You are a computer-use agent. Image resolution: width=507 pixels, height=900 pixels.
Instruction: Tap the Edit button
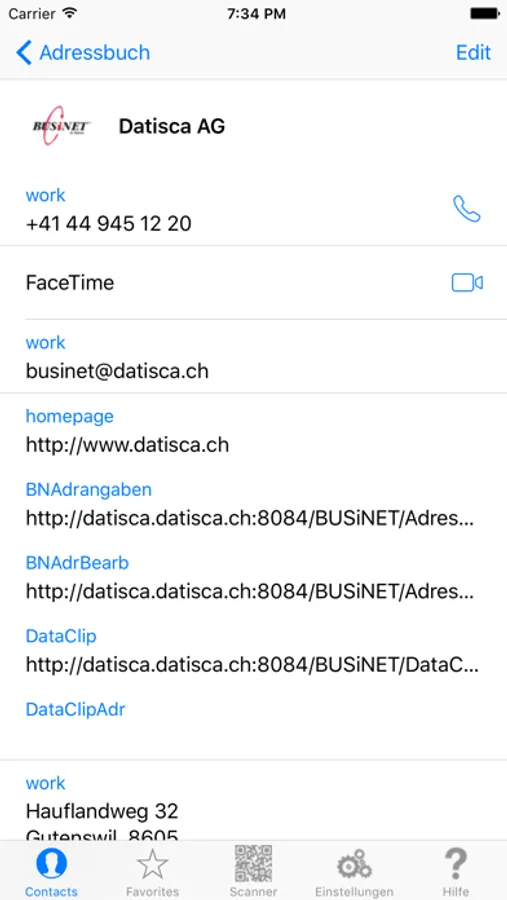[x=473, y=52]
